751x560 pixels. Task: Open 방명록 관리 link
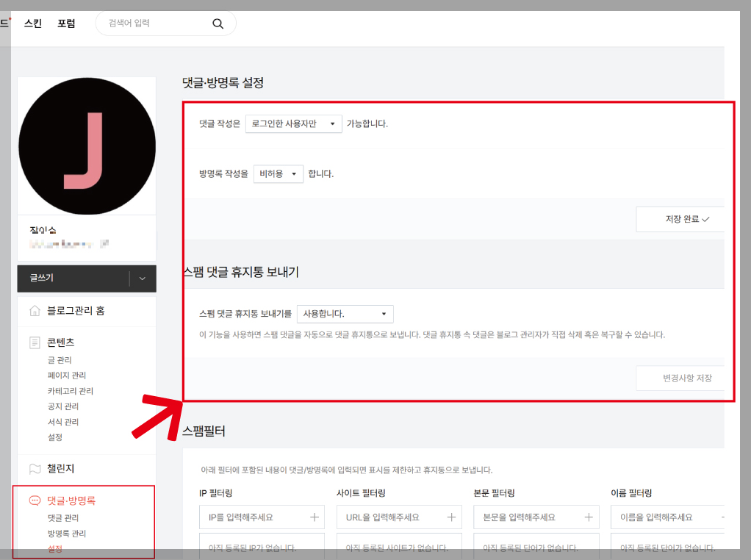(67, 533)
